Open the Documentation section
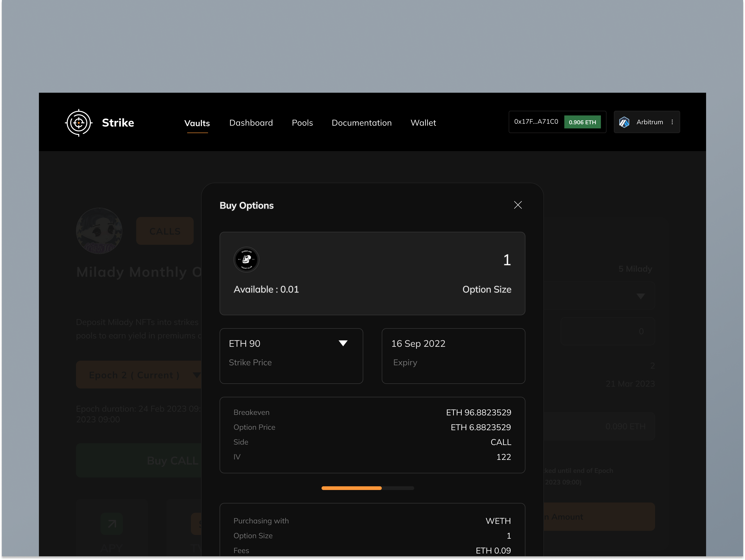 click(361, 123)
